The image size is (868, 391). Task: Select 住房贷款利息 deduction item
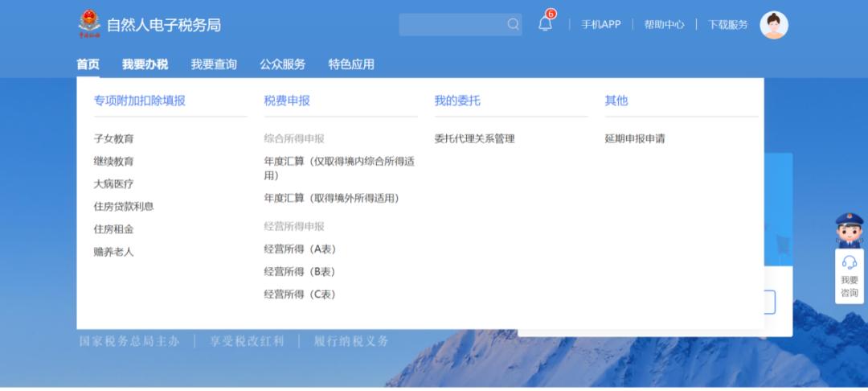[124, 207]
